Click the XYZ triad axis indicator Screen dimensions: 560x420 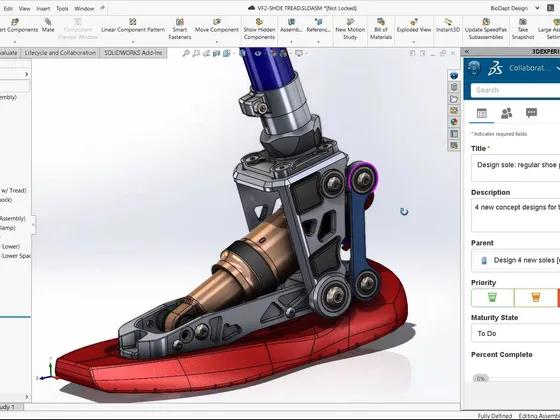pyautogui.click(x=47, y=370)
